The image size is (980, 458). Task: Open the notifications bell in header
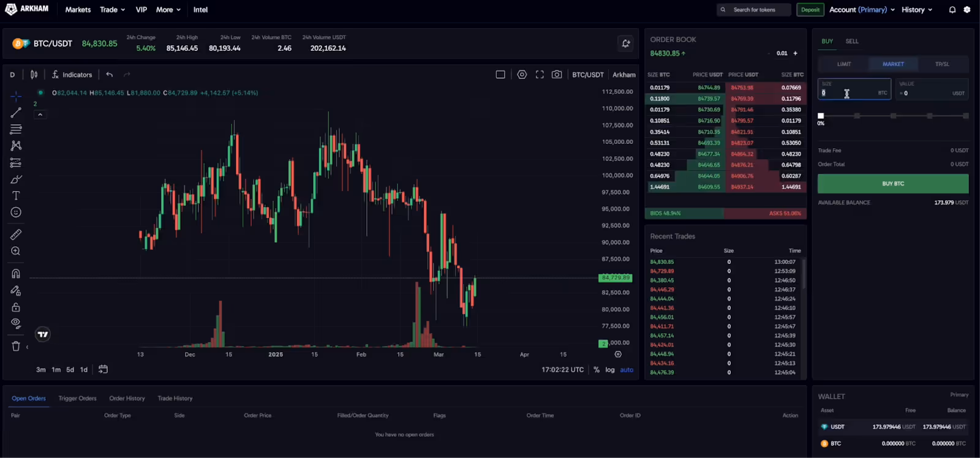click(x=952, y=10)
